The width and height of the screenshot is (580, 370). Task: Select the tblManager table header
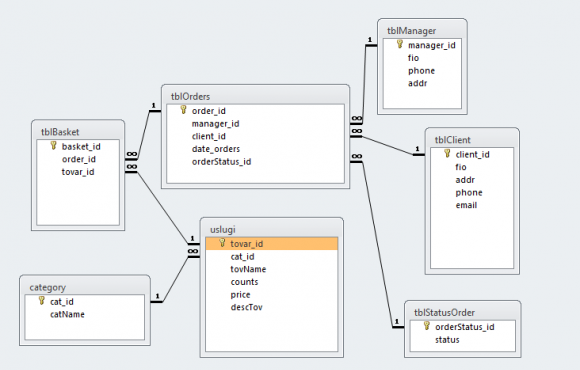pyautogui.click(x=422, y=31)
